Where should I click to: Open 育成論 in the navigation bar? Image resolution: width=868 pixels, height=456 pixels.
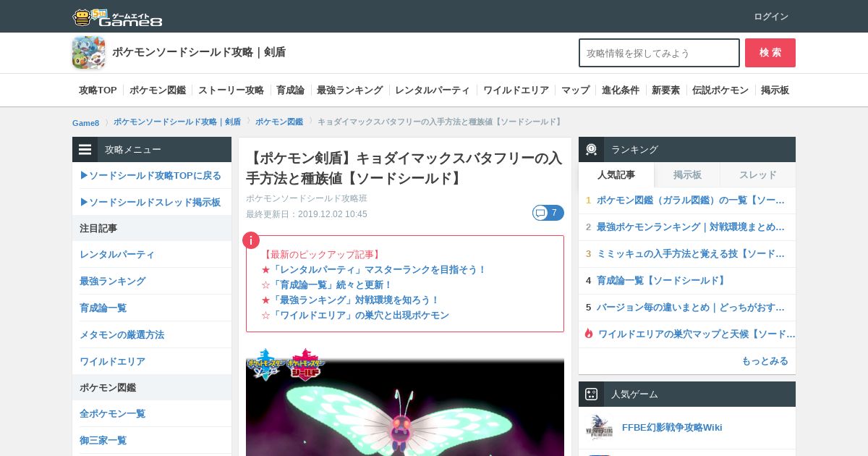tap(290, 90)
